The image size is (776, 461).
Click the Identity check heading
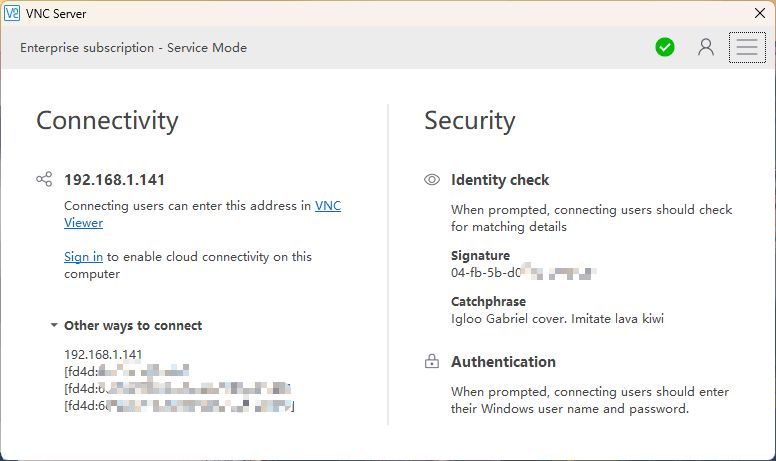tap(500, 180)
